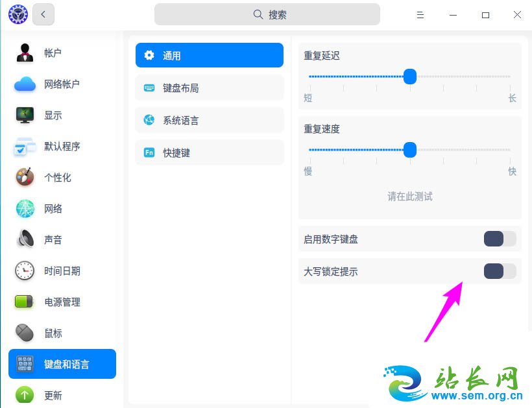Enable the 大写锁定提示 switch
Image resolution: width=532 pixels, height=408 pixels.
[x=500, y=271]
